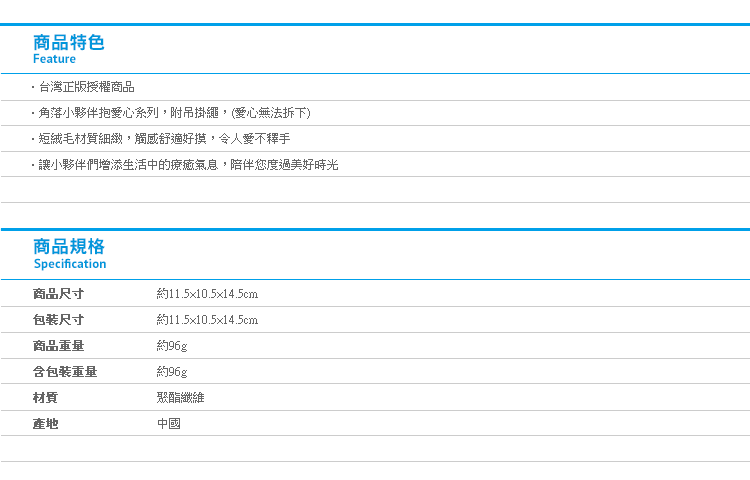
Task: Select the 商品尺寸 value 約11.5x10.5x14.5cm
Action: coord(207,294)
